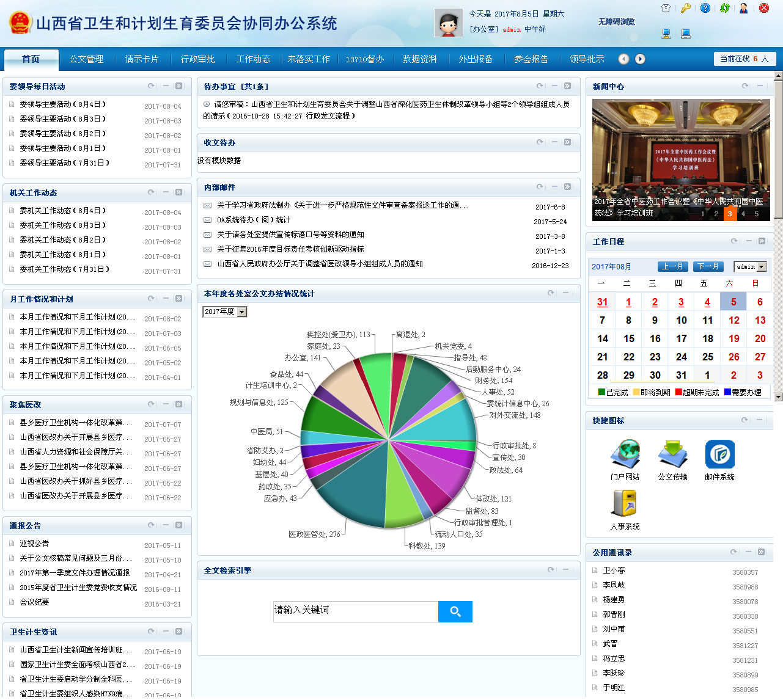Open the 2017年度 year dropdown
The width and height of the screenshot is (783, 700).
224,312
